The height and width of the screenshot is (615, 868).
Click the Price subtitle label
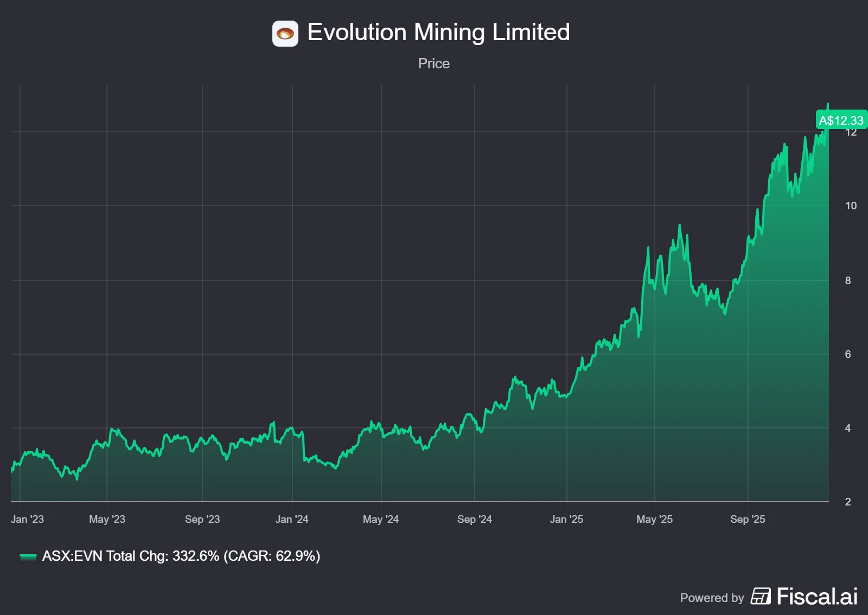433,63
